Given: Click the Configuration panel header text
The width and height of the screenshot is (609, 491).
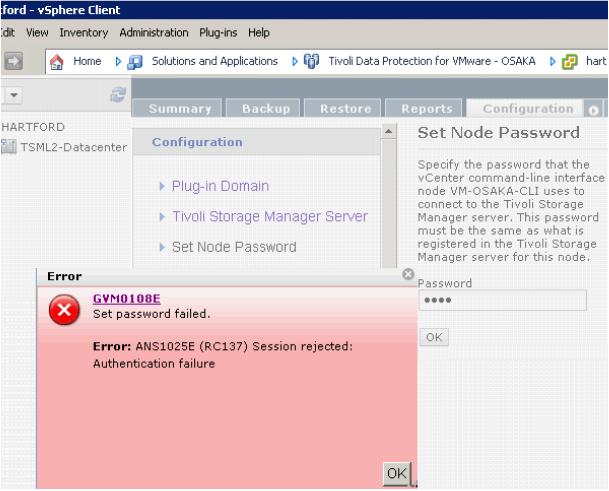Looking at the screenshot, I should click(197, 142).
